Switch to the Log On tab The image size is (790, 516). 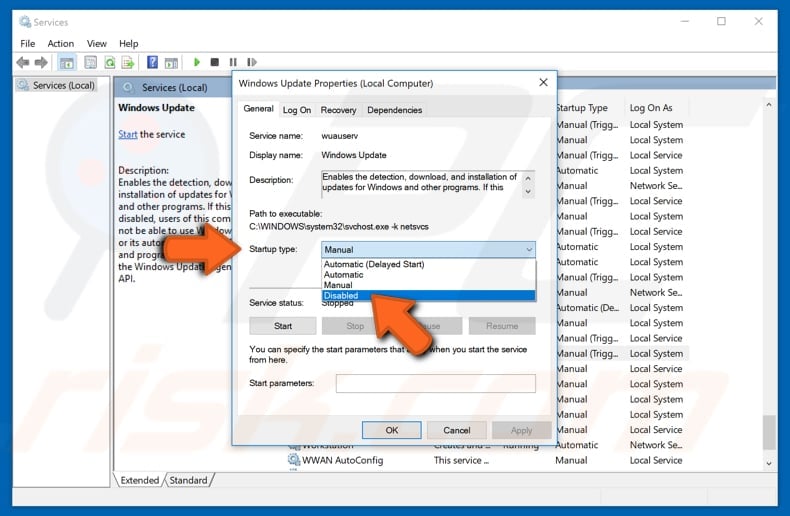click(297, 110)
